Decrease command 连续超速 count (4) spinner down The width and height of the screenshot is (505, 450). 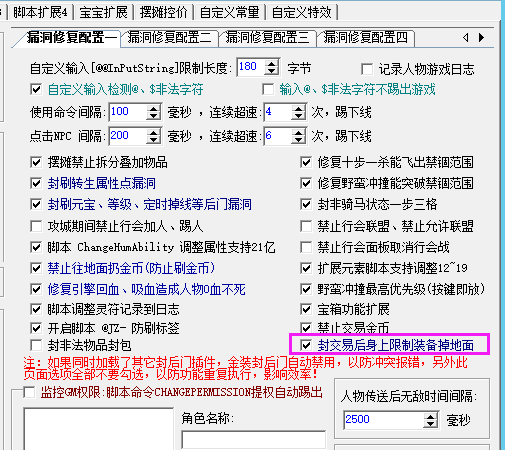(x=298, y=116)
